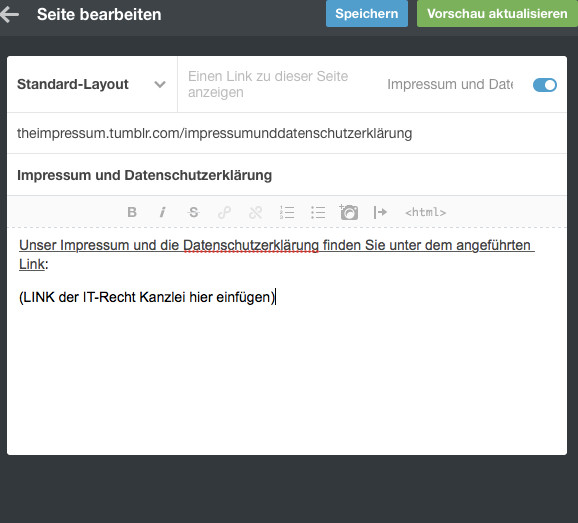Screen dimensions: 578x523
Task: Apply bold formatting with B icon
Action: (x=132, y=212)
